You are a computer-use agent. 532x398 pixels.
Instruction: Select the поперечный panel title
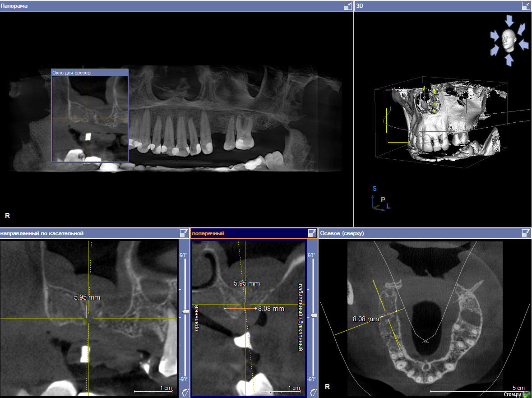[x=208, y=233]
